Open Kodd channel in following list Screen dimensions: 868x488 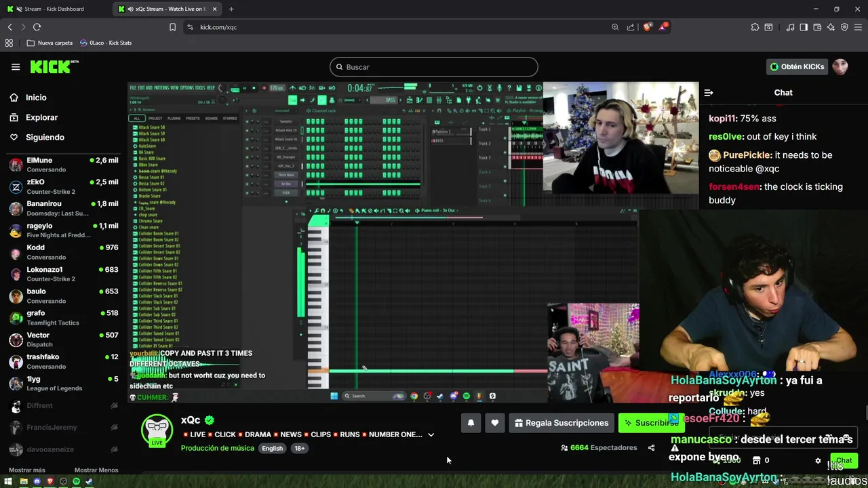point(64,252)
